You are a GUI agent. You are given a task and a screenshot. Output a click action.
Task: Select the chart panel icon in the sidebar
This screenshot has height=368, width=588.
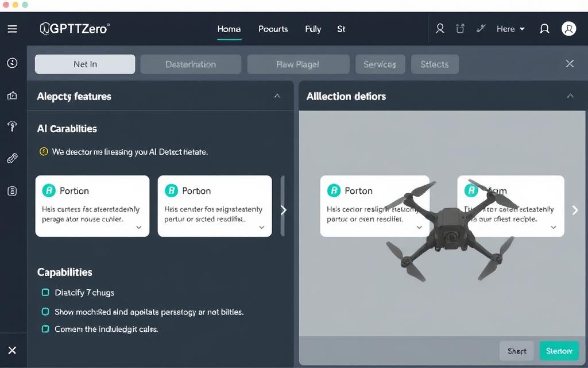(12, 95)
